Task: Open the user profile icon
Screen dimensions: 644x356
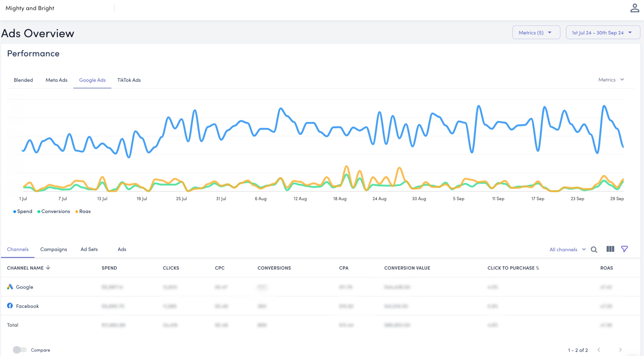Action: (635, 8)
